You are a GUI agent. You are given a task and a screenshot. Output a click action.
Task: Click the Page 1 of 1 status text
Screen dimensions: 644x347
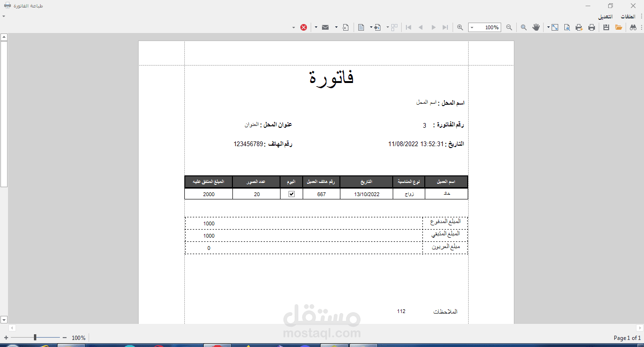click(x=627, y=338)
